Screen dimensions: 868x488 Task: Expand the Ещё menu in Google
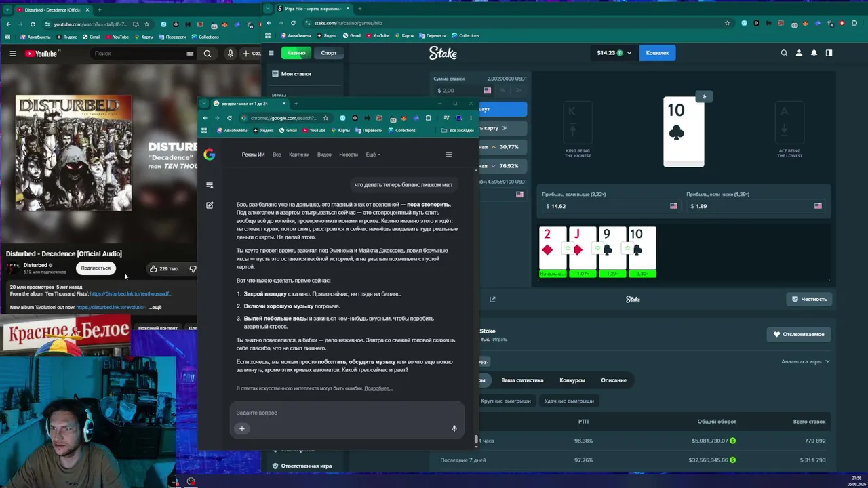point(373,155)
